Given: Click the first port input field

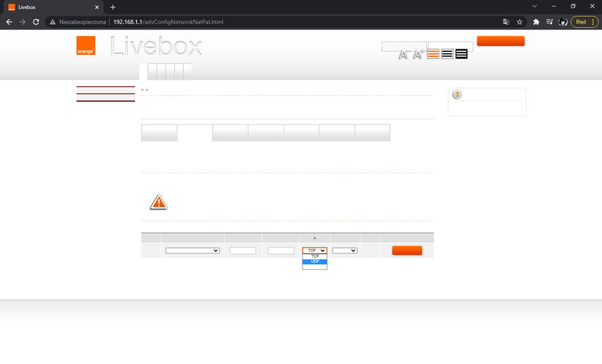Looking at the screenshot, I should [x=242, y=250].
